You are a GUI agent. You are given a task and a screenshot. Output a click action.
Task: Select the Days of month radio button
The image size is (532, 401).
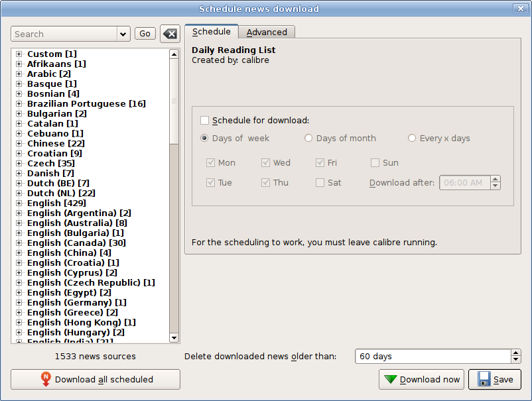[308, 138]
